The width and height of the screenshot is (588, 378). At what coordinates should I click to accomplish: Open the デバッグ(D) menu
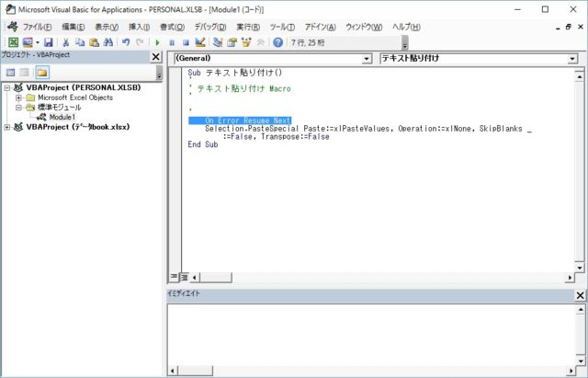pyautogui.click(x=210, y=27)
